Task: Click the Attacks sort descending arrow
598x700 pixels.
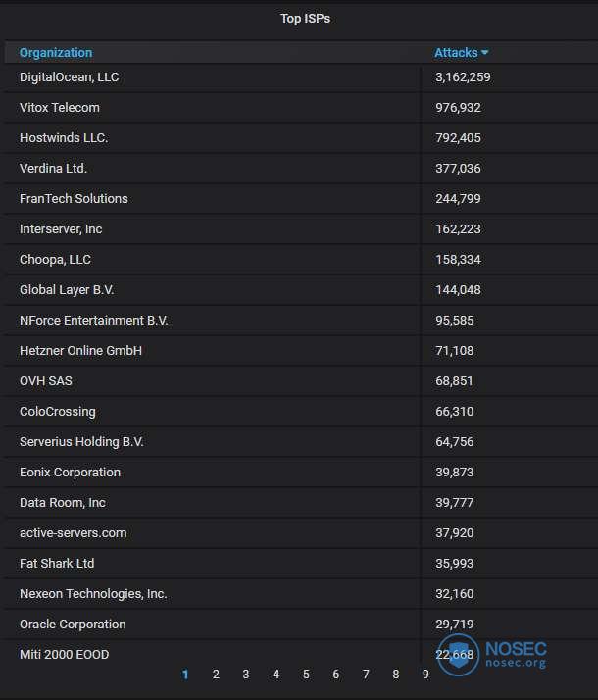Action: pyautogui.click(x=484, y=53)
